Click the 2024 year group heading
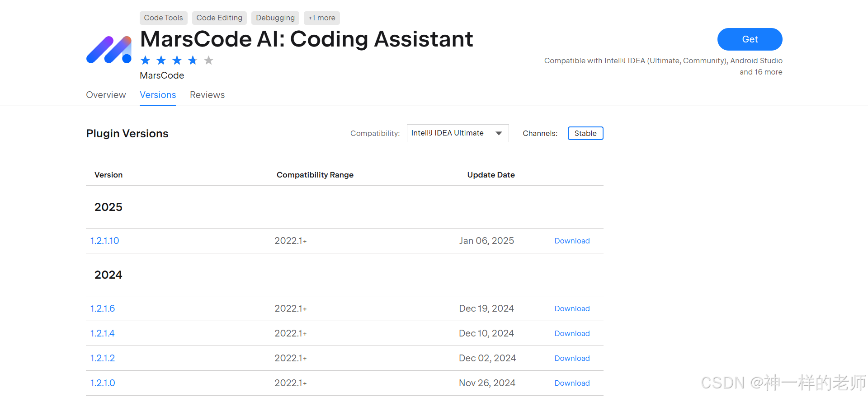Viewport: 868px width, 397px height. [x=108, y=275]
